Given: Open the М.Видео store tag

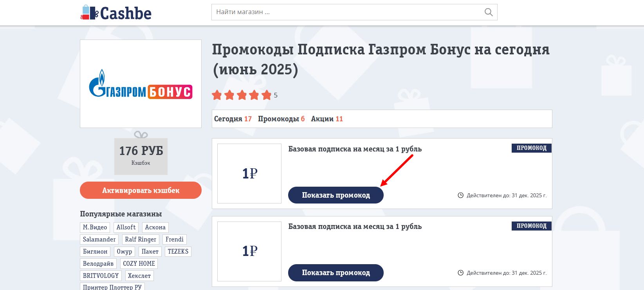Looking at the screenshot, I should click(x=95, y=227).
